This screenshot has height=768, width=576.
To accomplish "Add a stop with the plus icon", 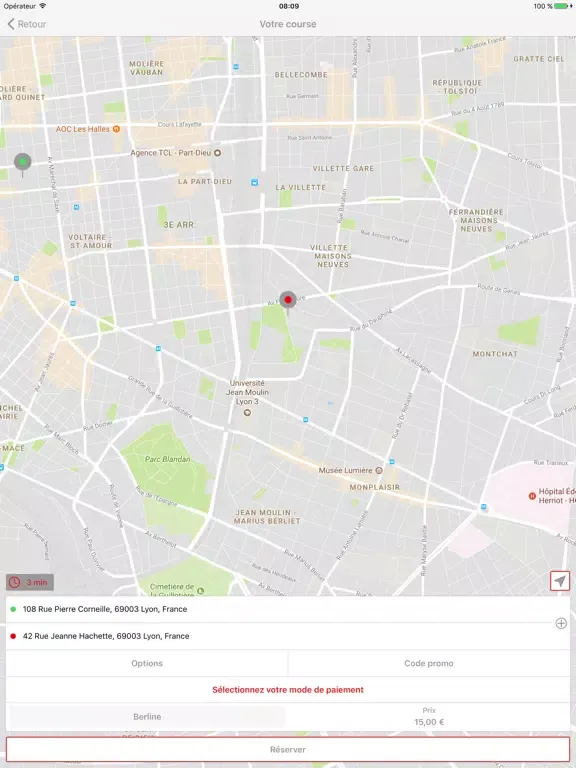I will point(561,623).
